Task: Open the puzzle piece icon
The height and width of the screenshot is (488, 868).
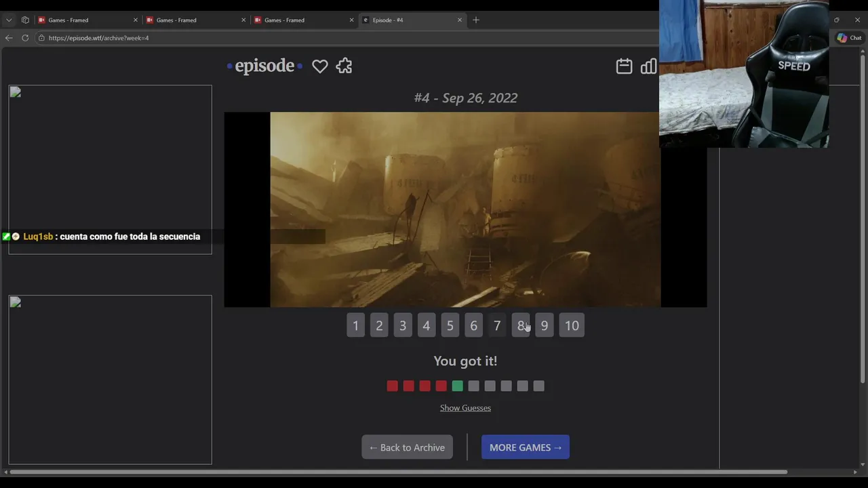Action: (344, 66)
